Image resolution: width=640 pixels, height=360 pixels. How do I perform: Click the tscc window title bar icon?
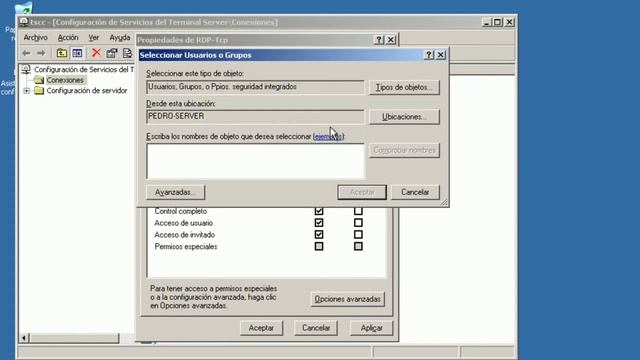pyautogui.click(x=24, y=22)
